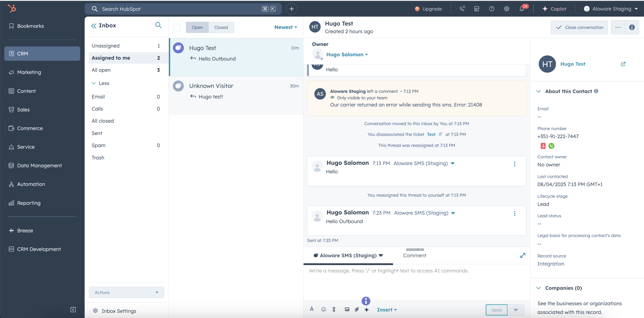Open Data Management in sidebar
The height and width of the screenshot is (318, 644).
pyautogui.click(x=42, y=165)
